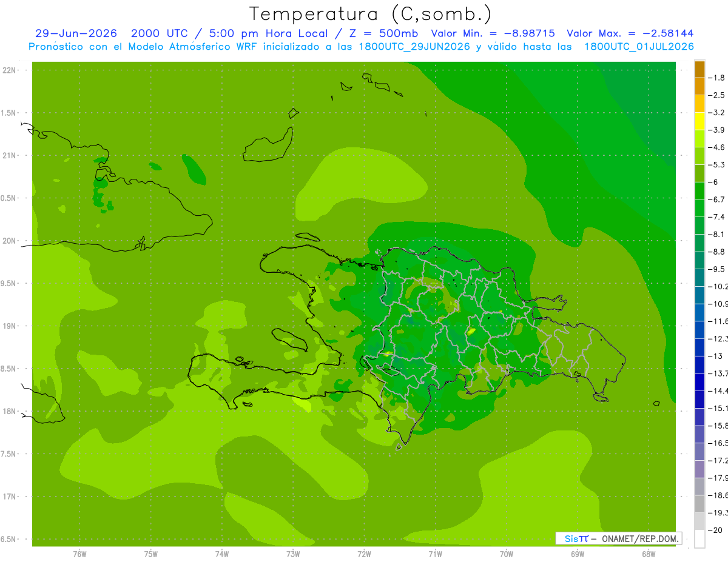Select the '29-Jun-2026' date text

click(75, 33)
